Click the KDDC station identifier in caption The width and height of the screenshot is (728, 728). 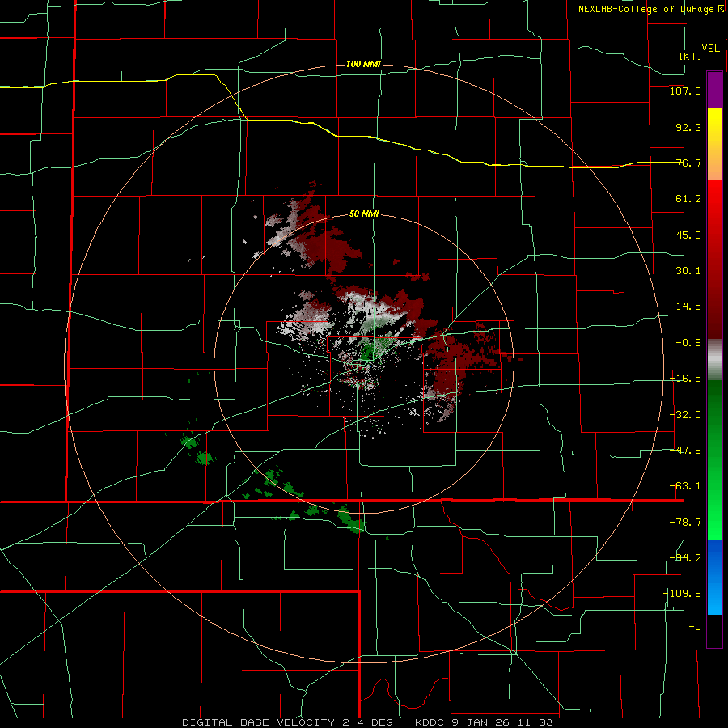pyautogui.click(x=430, y=722)
